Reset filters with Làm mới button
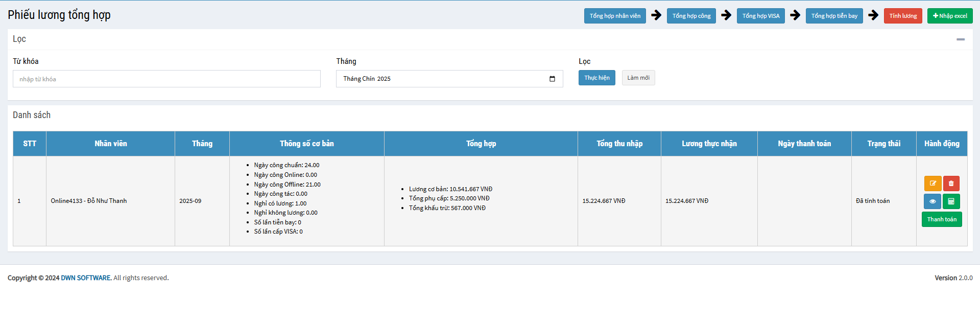This screenshot has width=980, height=321. coord(638,78)
